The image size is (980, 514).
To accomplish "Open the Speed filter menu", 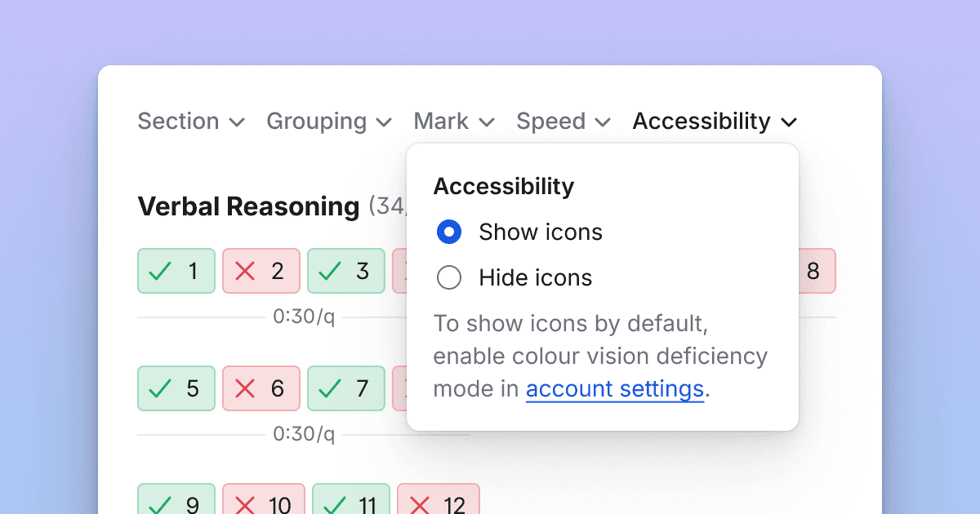I will coord(563,121).
